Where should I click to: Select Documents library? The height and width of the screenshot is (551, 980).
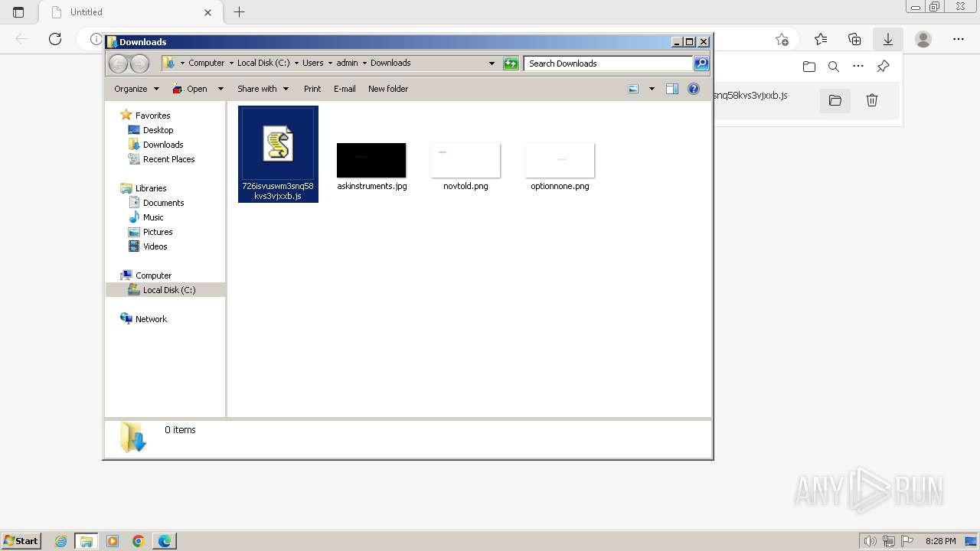click(163, 203)
